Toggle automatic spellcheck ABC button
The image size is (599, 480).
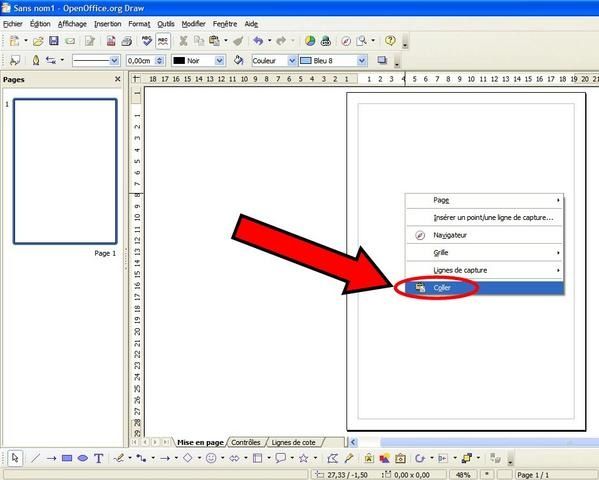pos(163,41)
